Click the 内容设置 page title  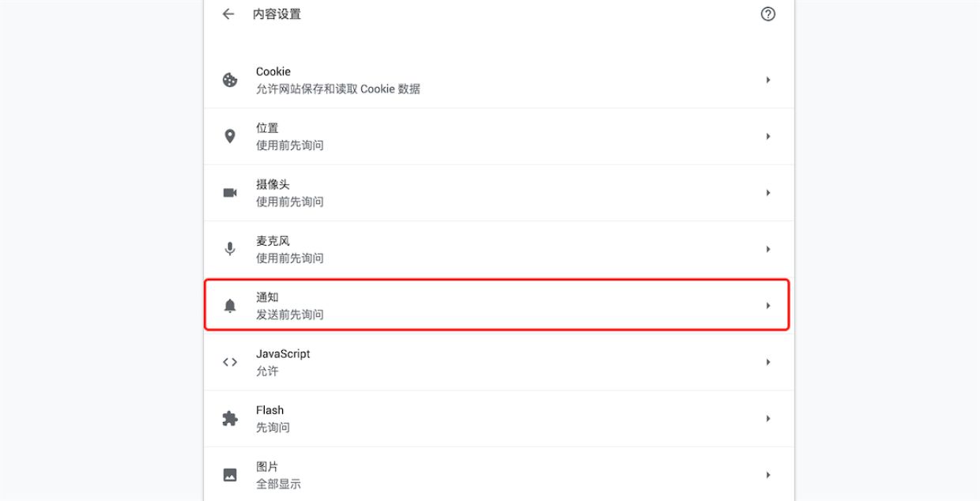[x=277, y=14]
